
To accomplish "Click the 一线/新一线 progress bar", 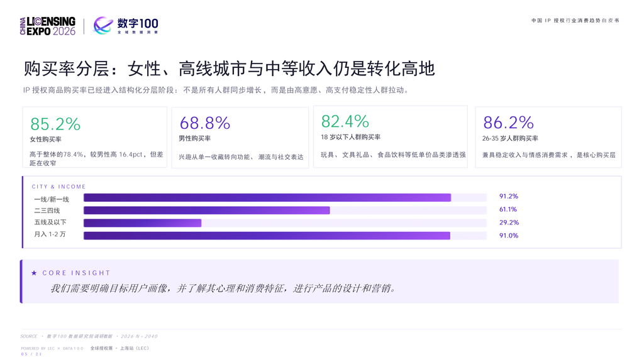I will [285, 197].
